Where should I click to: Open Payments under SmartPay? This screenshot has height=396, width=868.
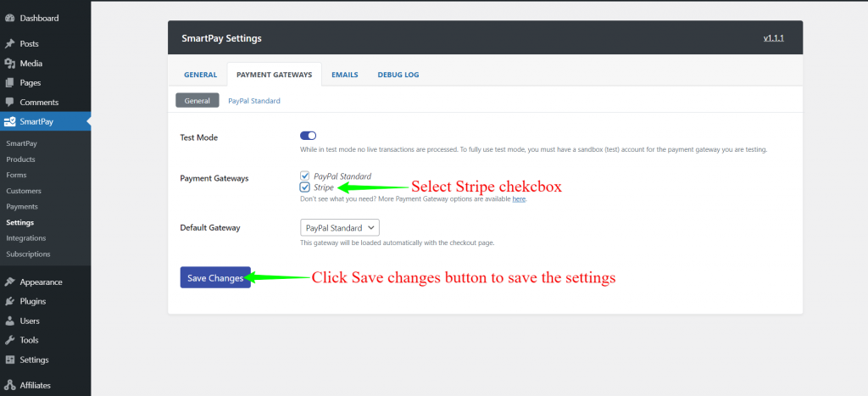[22, 207]
